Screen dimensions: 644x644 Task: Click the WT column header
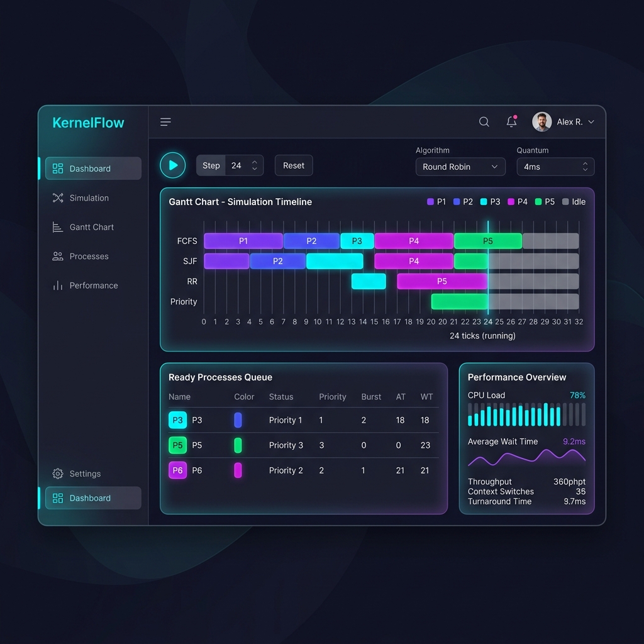click(x=426, y=397)
